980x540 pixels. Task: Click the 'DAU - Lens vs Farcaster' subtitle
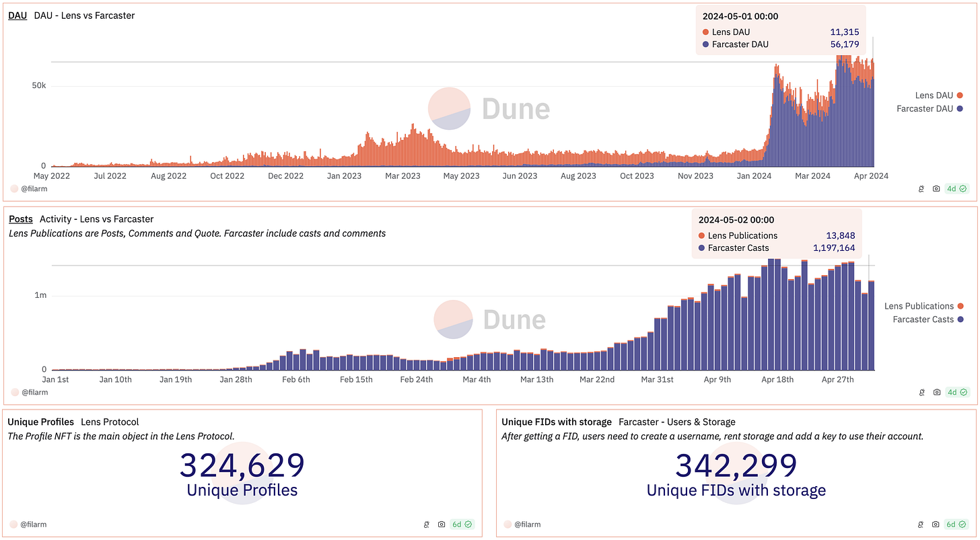coord(84,15)
